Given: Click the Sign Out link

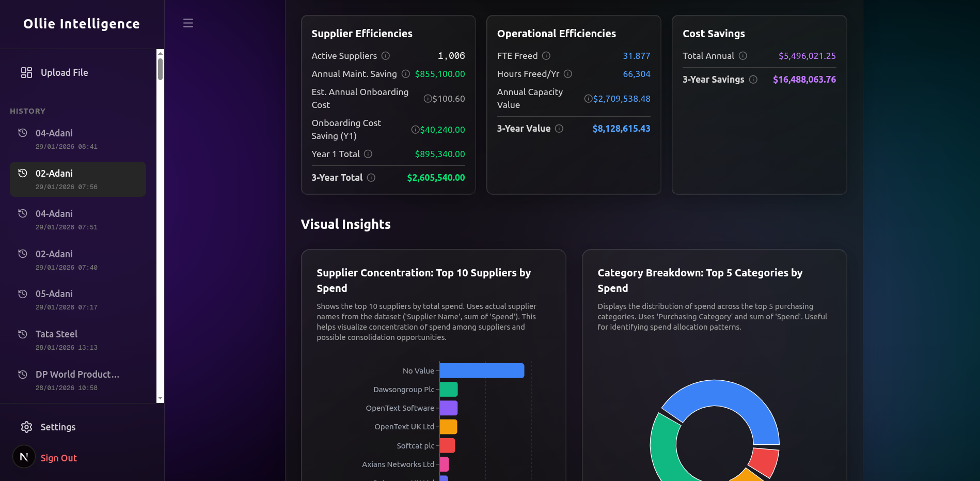Looking at the screenshot, I should [x=58, y=458].
